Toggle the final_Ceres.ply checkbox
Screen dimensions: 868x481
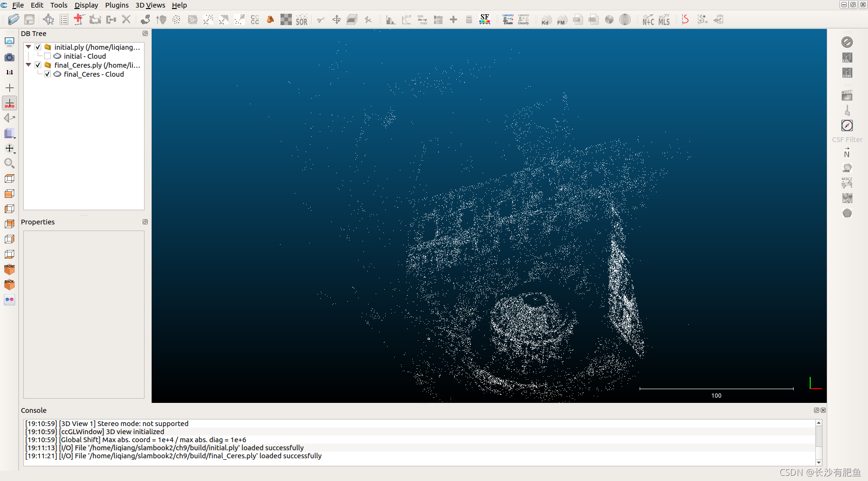pos(38,65)
